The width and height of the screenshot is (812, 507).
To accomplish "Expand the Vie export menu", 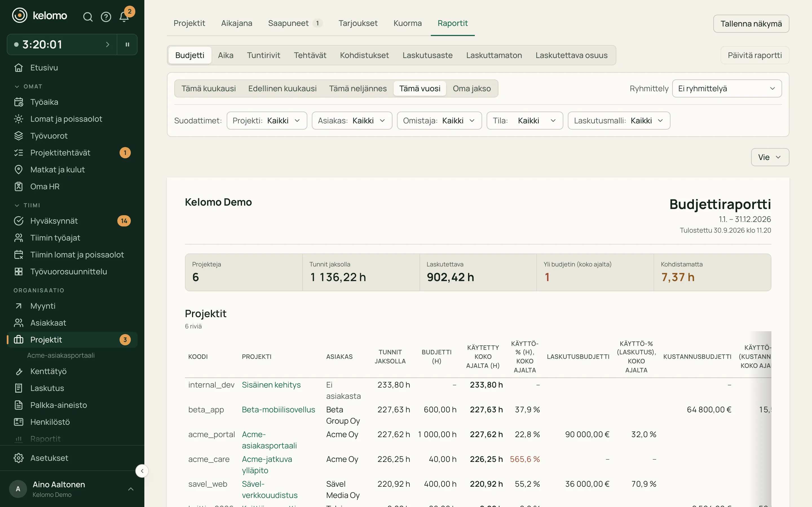I will [x=770, y=157].
